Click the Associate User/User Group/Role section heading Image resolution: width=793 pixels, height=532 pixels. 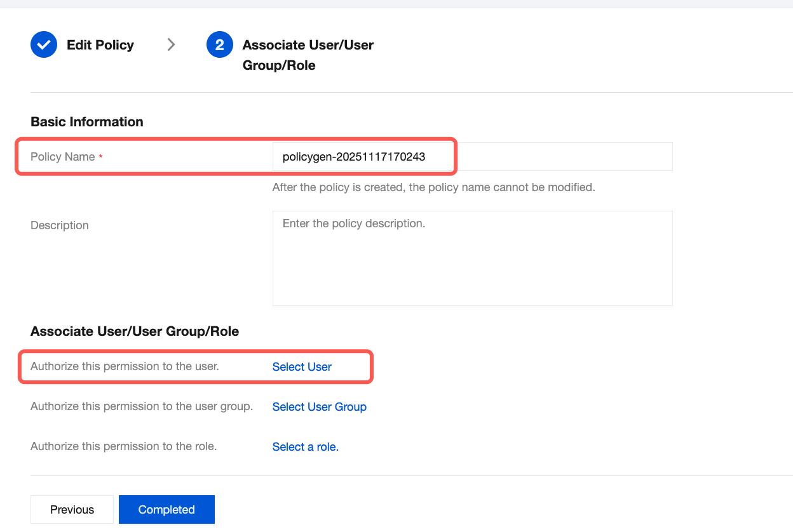coord(135,331)
